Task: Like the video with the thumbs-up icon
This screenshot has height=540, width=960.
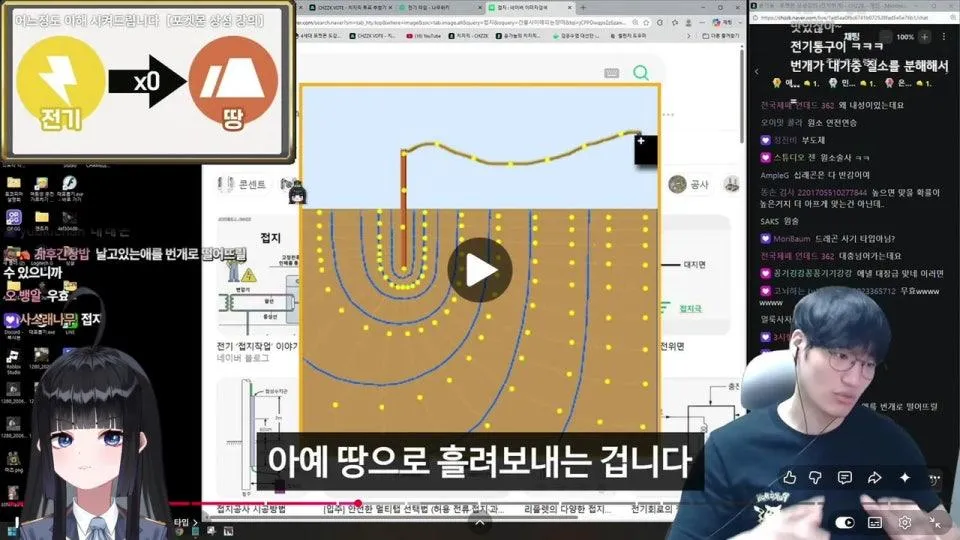Action: click(x=790, y=478)
